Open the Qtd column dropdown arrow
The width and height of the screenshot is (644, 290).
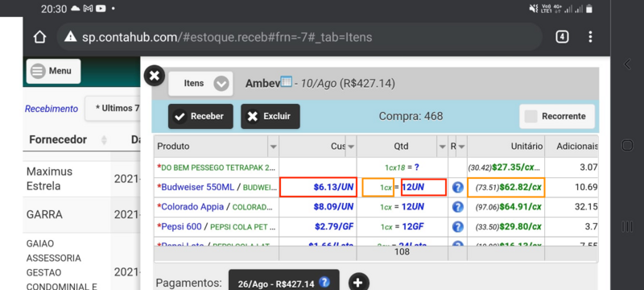[442, 147]
